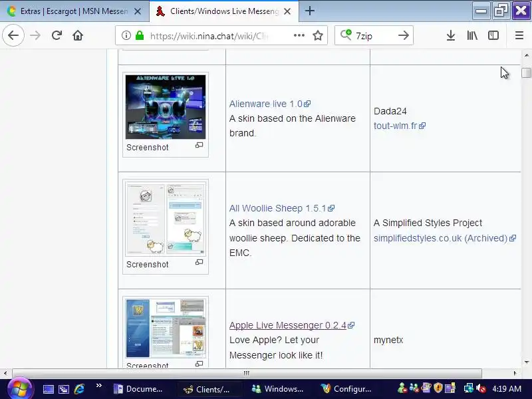The width and height of the screenshot is (532, 399).
Task: Open the browser home page
Action: pos(78,35)
